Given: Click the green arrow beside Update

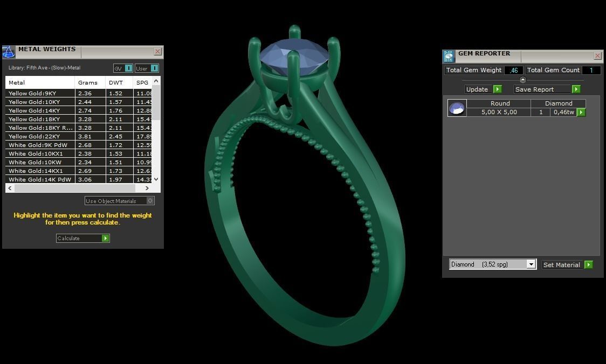Looking at the screenshot, I should 498,89.
